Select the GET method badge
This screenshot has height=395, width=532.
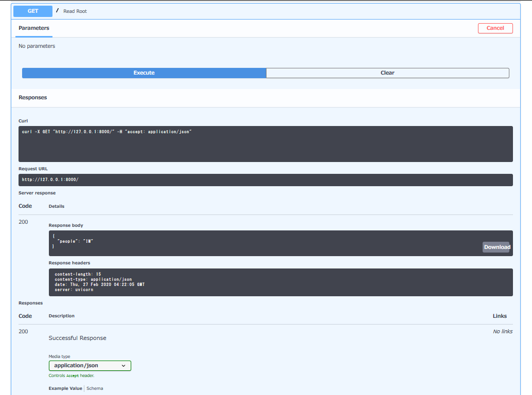point(32,11)
